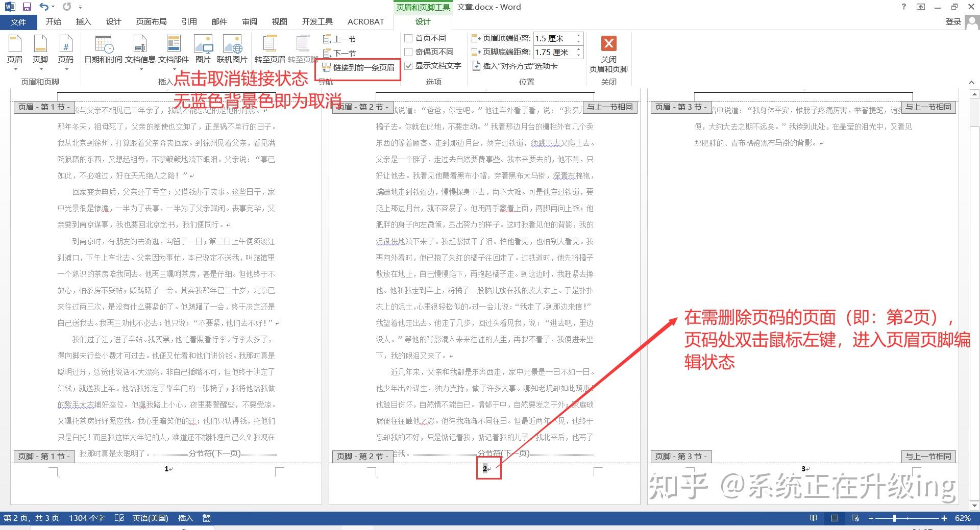Insert a 图片 picture into header
The width and height of the screenshot is (980, 530).
point(203,50)
